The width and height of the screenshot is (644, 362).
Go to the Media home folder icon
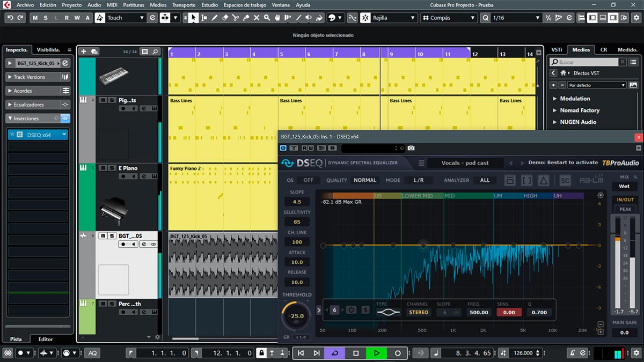click(x=563, y=73)
